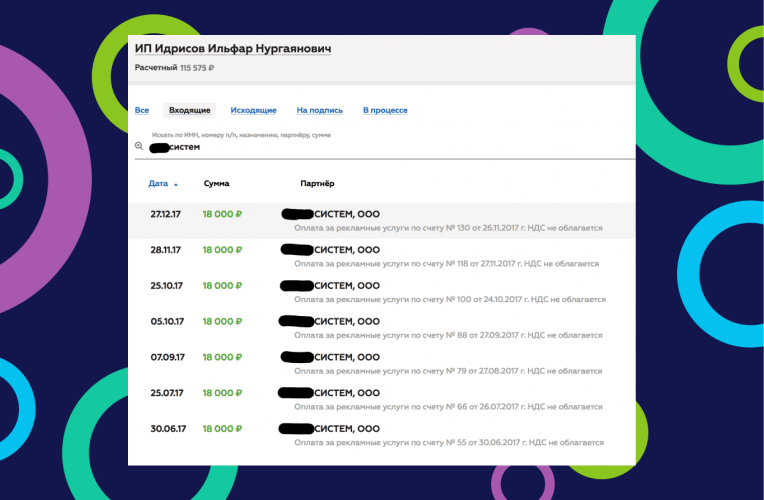Open payment description for счет № 66

[x=448, y=406]
